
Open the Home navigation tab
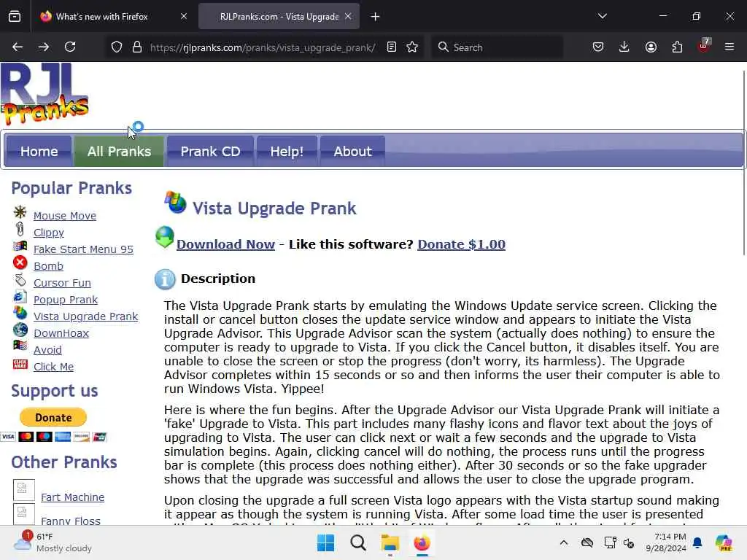tap(39, 152)
